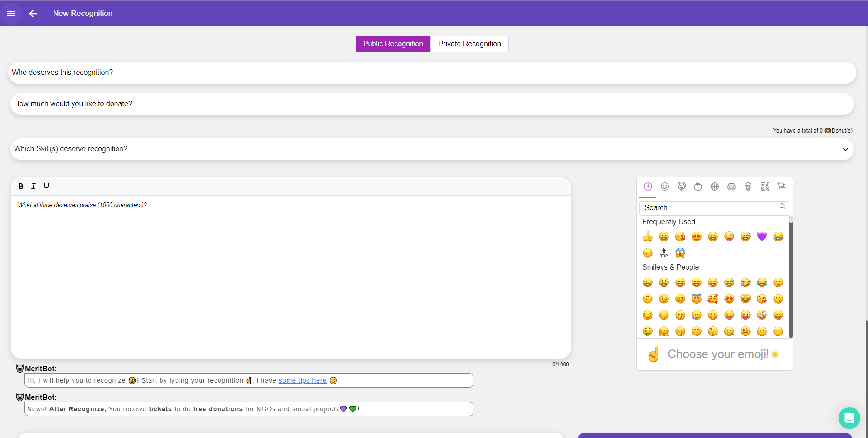Insert the rolling on floor laughing emoji

746,282
